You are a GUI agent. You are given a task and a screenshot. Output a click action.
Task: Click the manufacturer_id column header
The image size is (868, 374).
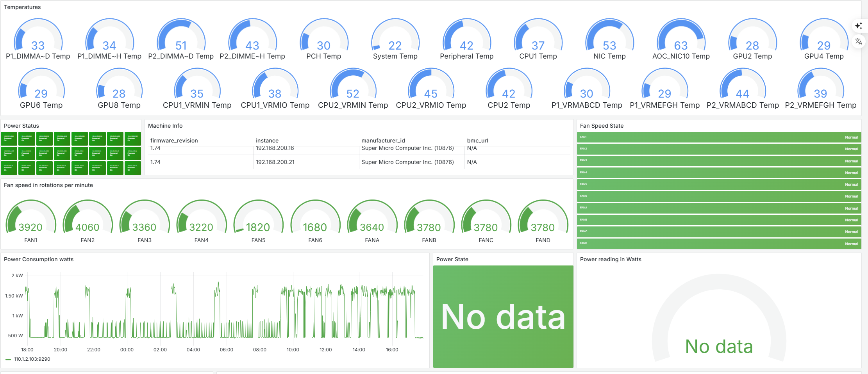click(383, 140)
